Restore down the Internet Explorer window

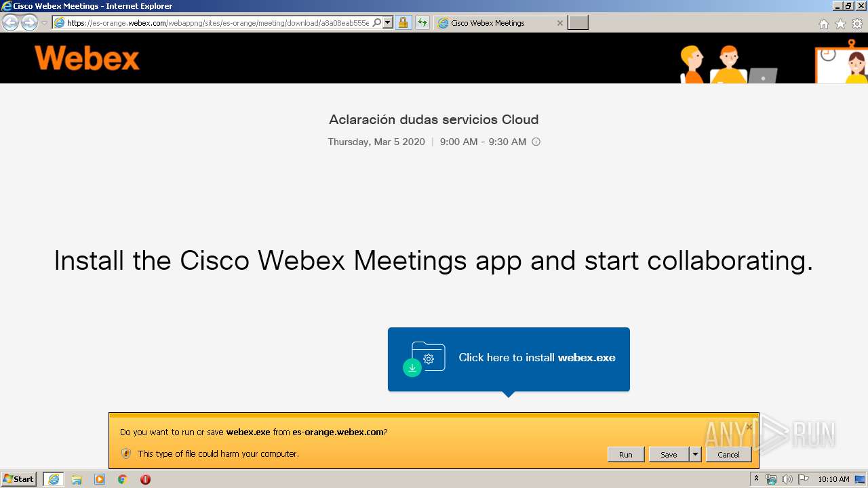point(848,6)
